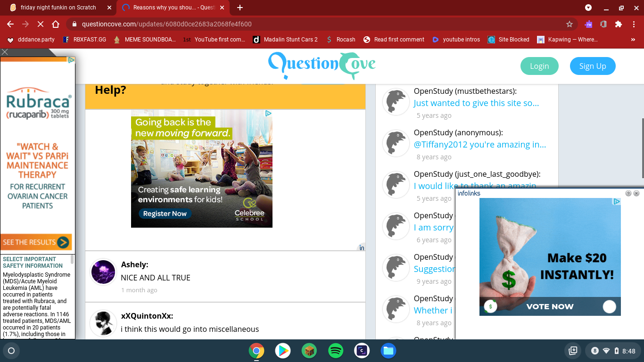Image resolution: width=644 pixels, height=362 pixels.
Task: Open Spotify from the shelf
Action: pyautogui.click(x=336, y=351)
